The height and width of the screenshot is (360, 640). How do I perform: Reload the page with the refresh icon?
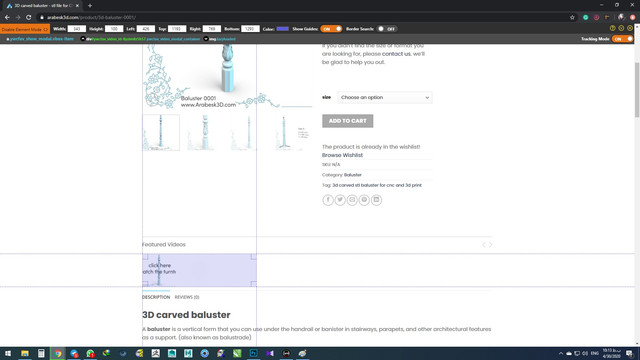(29, 17)
